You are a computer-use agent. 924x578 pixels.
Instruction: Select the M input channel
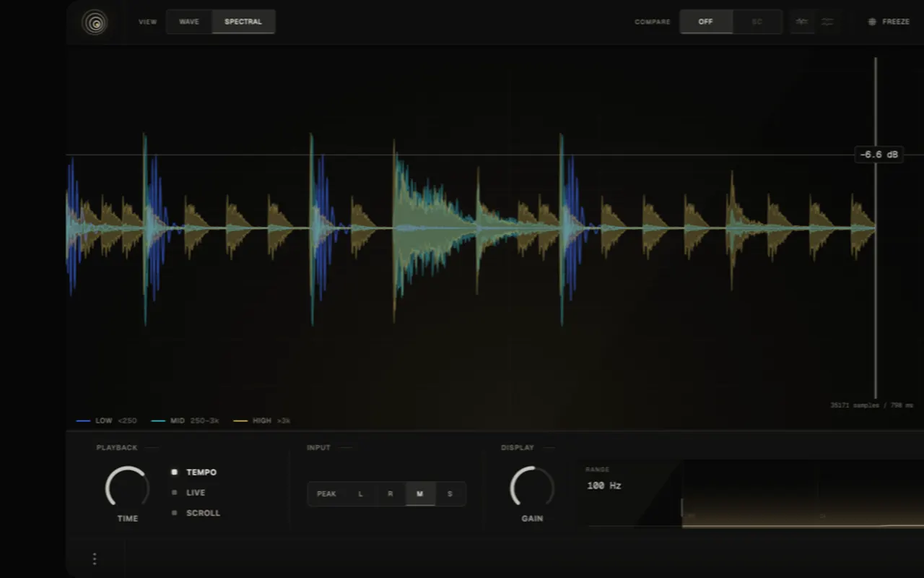(420, 494)
